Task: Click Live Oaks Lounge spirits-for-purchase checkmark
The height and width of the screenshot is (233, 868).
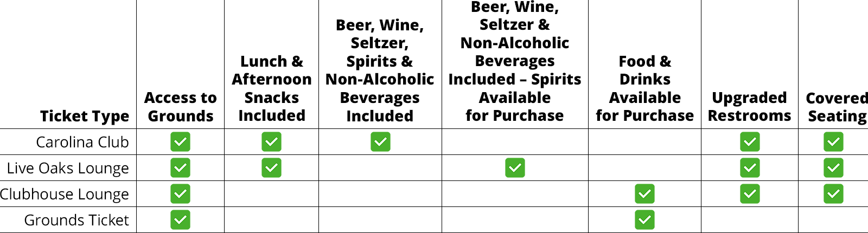Action: point(515,168)
